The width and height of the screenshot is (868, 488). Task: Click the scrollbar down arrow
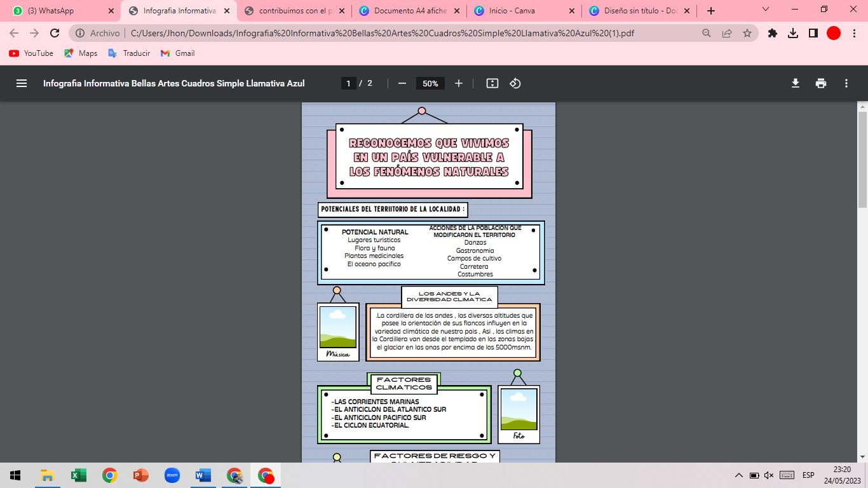(x=862, y=457)
